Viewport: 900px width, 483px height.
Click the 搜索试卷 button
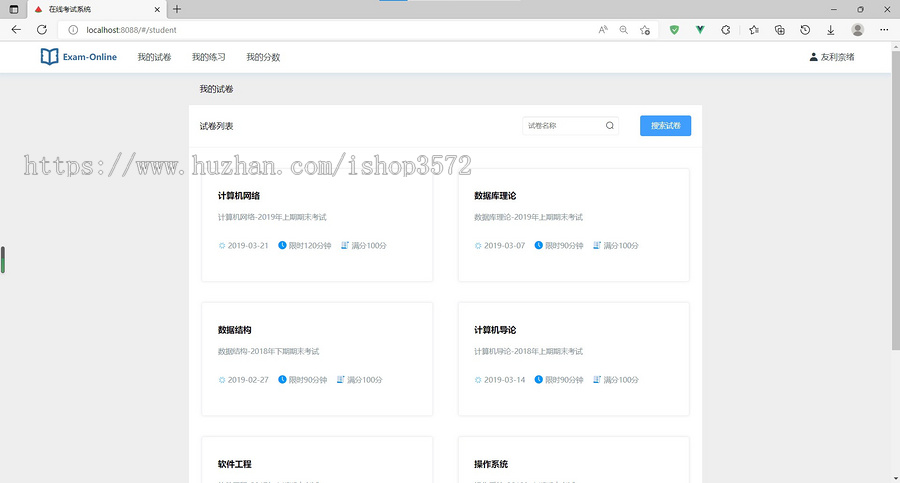[665, 126]
